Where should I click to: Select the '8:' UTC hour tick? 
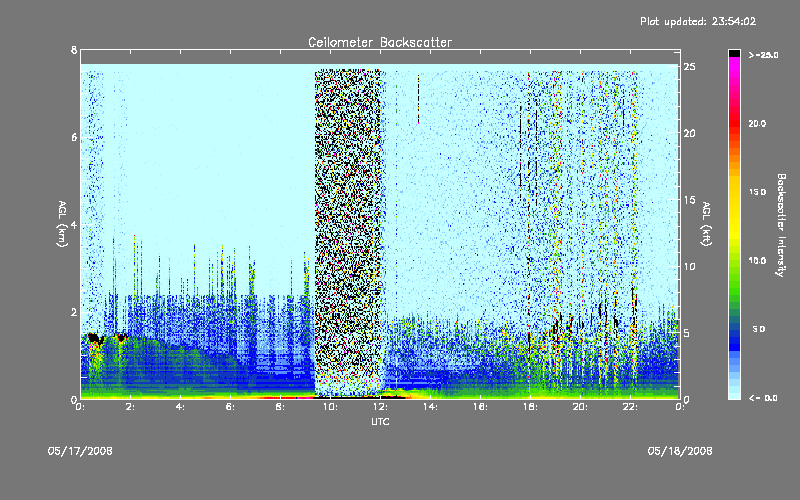280,407
